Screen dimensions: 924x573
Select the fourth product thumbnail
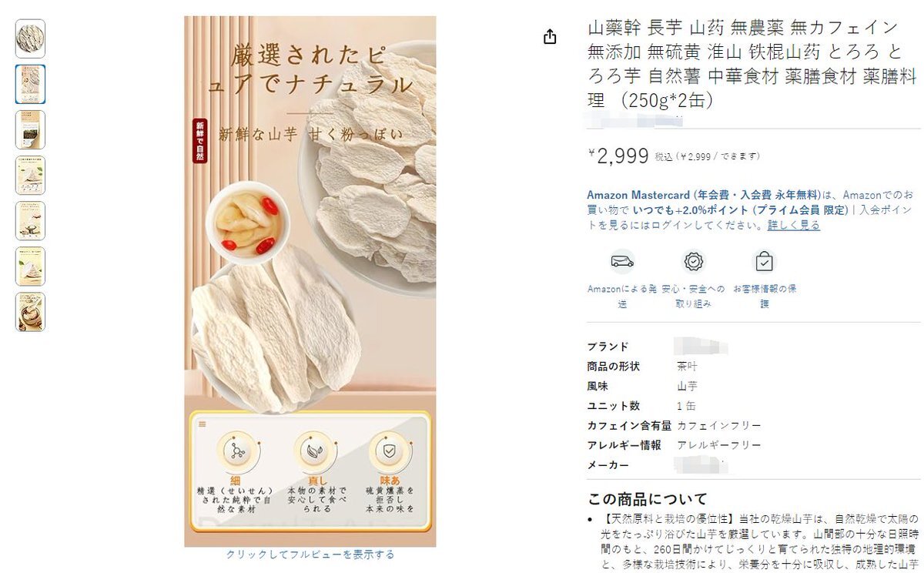tap(31, 175)
